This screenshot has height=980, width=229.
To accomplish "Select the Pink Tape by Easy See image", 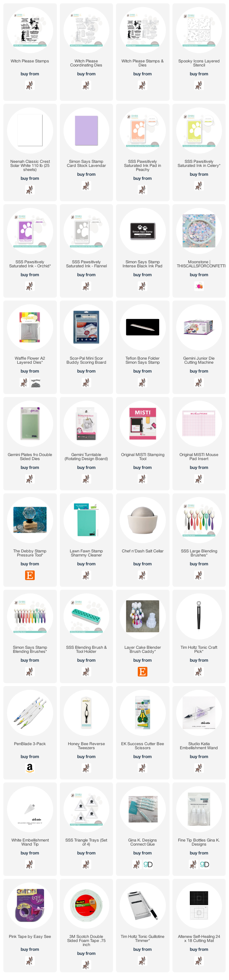I will pyautogui.click(x=30, y=905).
